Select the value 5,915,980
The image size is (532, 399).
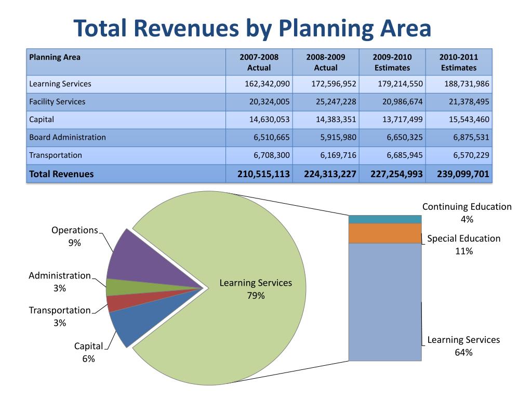point(338,137)
